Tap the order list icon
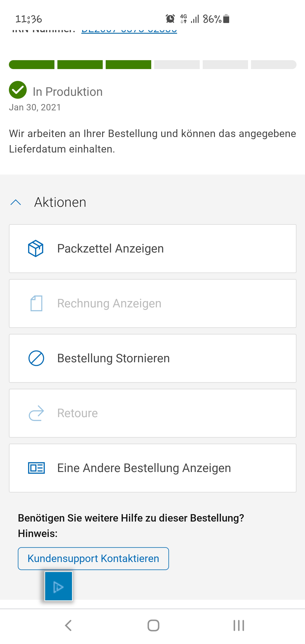The image size is (305, 644). [x=36, y=468]
